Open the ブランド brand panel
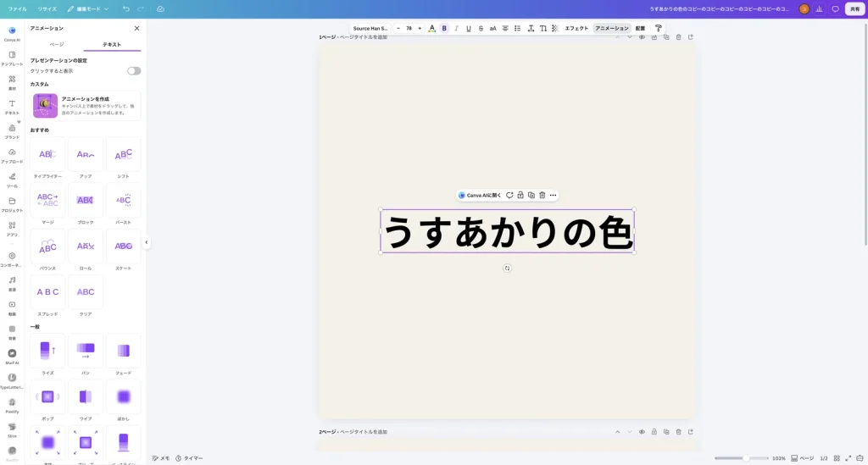868x465 pixels. coord(12,131)
